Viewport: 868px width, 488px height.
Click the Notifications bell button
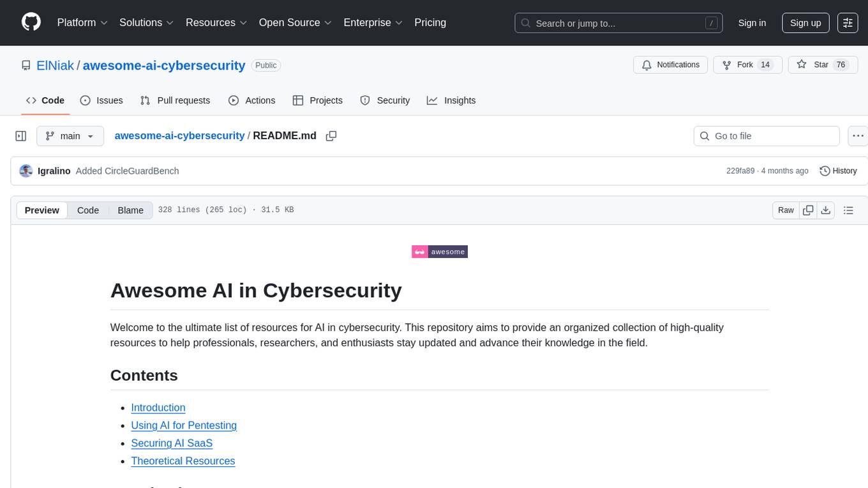670,65
